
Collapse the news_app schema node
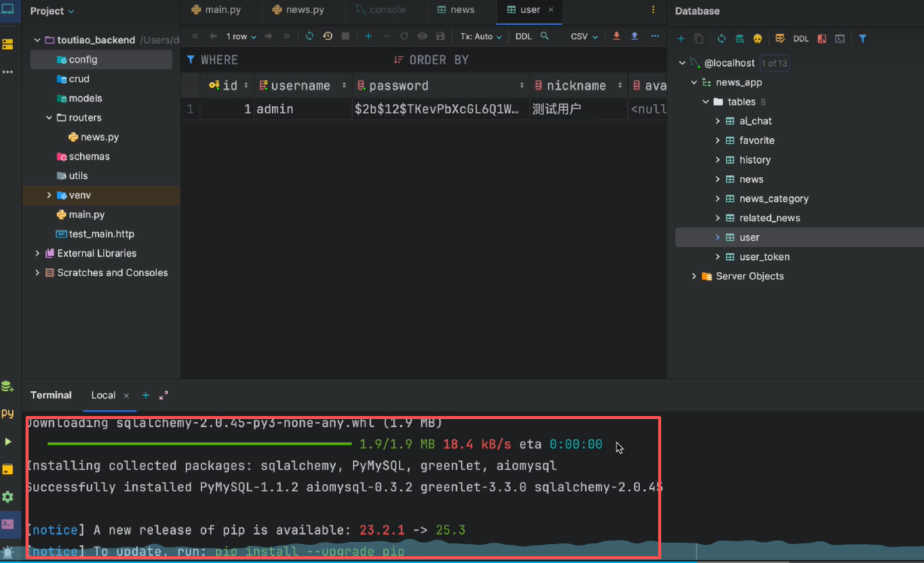pyautogui.click(x=694, y=83)
